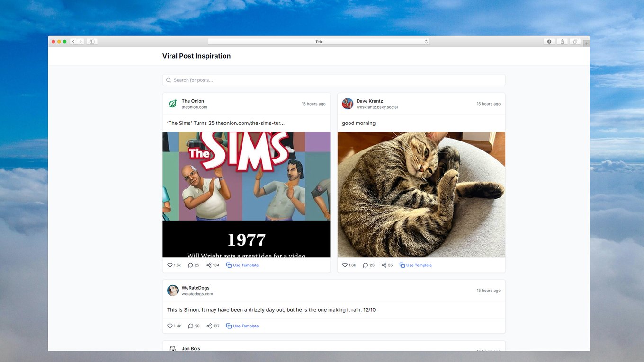The height and width of the screenshot is (362, 644).
Task: Use Template on The Onion post
Action: (x=242, y=265)
